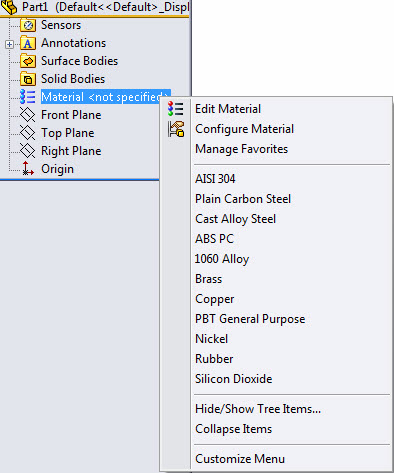Click the Annotations folder icon
The image size is (394, 473).
coord(28,43)
